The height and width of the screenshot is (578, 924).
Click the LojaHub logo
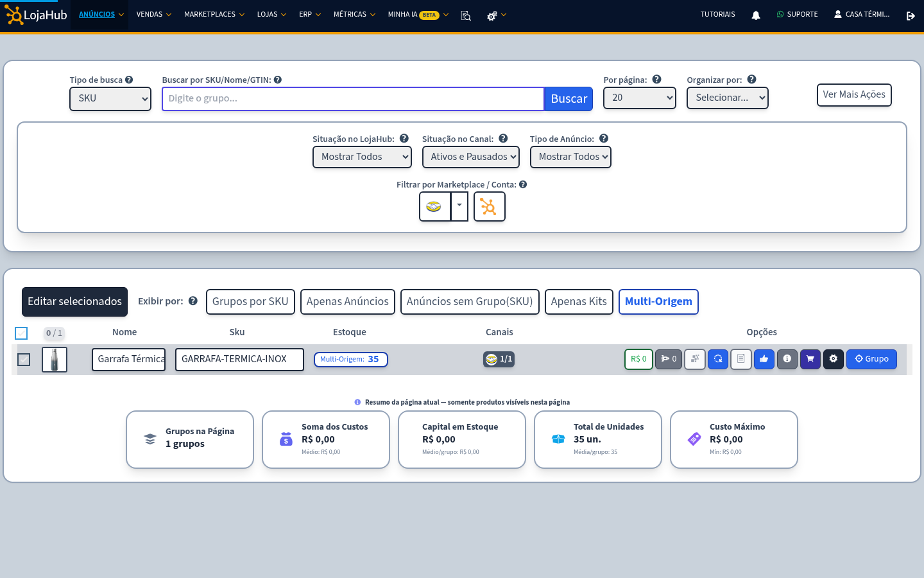(36, 15)
